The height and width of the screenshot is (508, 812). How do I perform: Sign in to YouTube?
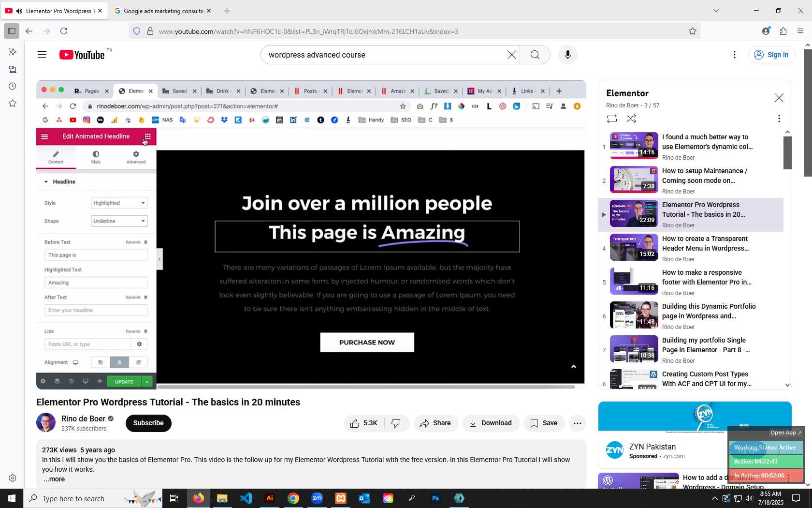[x=771, y=55]
